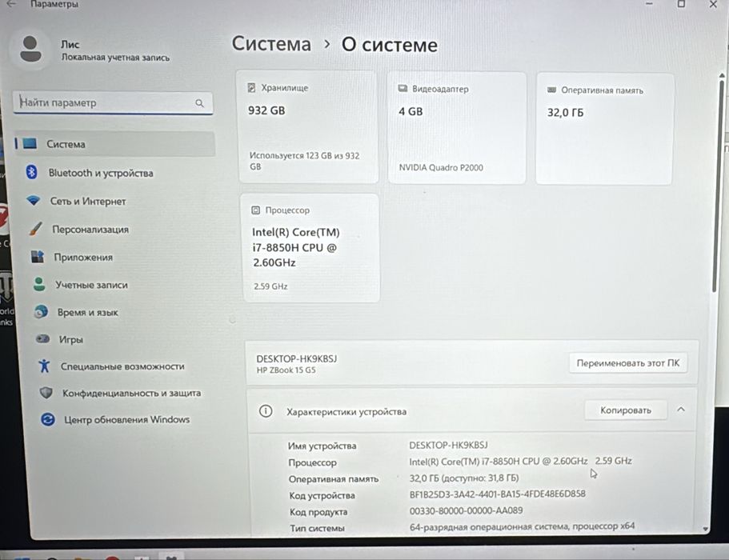Click the Хранилище storage icon
729x560 pixels.
point(251,87)
